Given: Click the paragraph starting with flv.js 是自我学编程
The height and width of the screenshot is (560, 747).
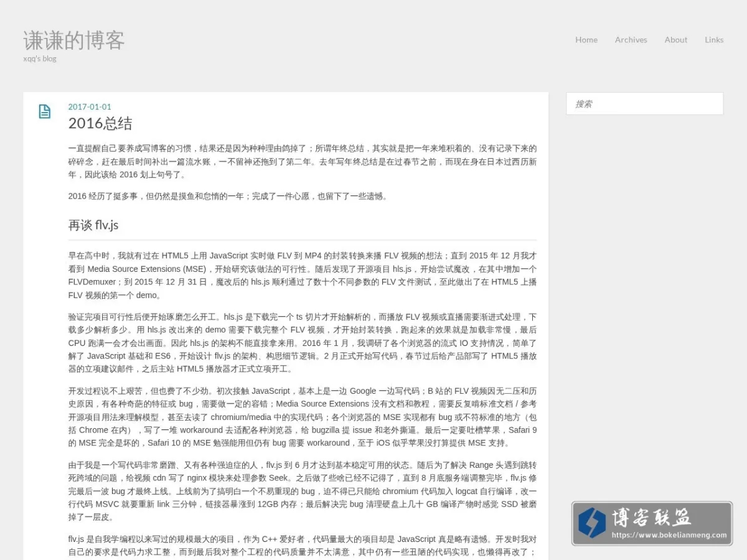Looking at the screenshot, I should pyautogui.click(x=303, y=546).
